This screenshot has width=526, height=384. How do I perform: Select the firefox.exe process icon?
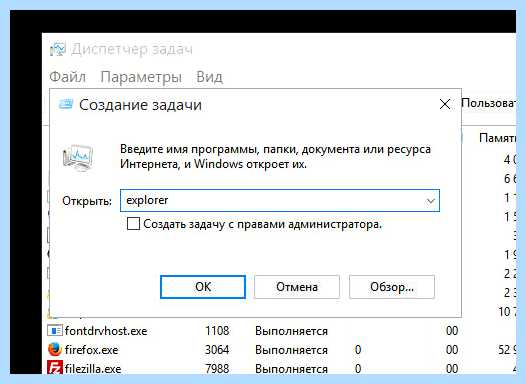pyautogui.click(x=54, y=349)
